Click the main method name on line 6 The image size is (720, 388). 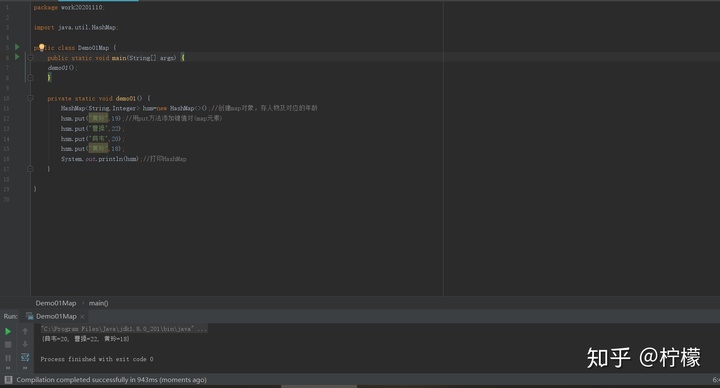[119, 58]
